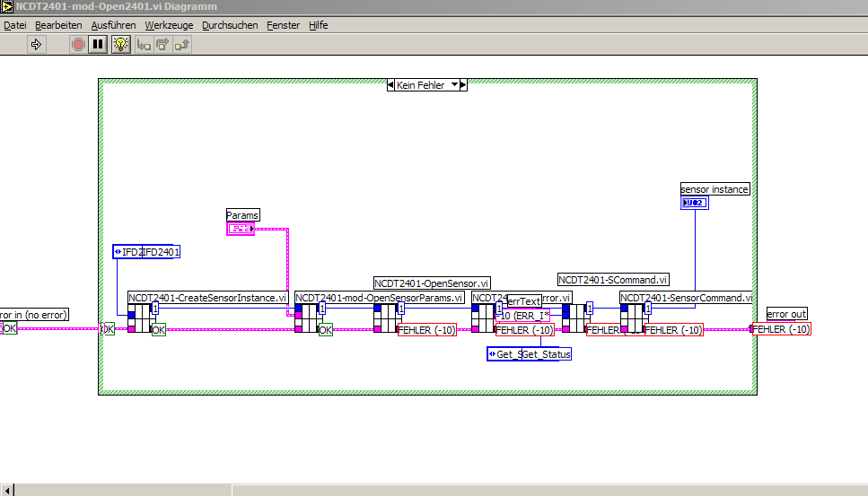This screenshot has height=496, width=868.
Task: Click the Get_Status enum constant
Action: tap(529, 354)
